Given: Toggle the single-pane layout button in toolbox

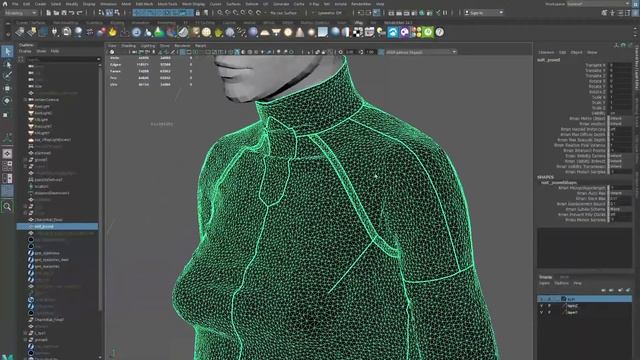Looking at the screenshot, I should coord(7,153).
